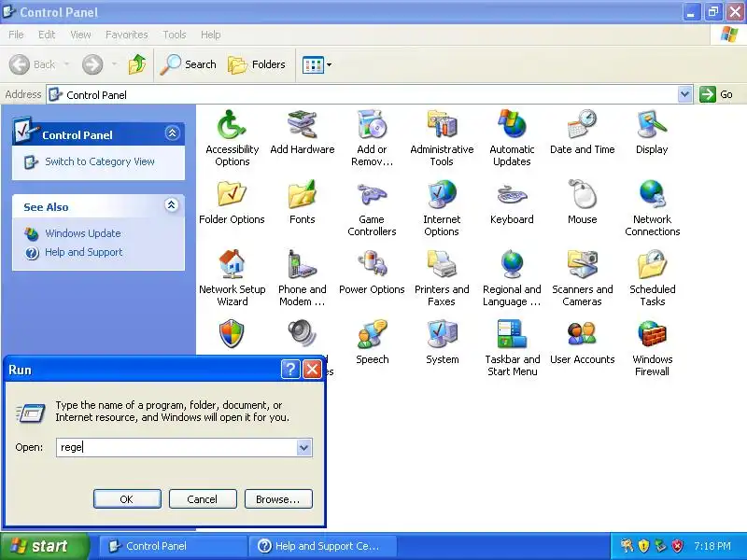Click the yellow security shield tray icon
The width and height of the screenshot is (747, 560).
click(643, 546)
